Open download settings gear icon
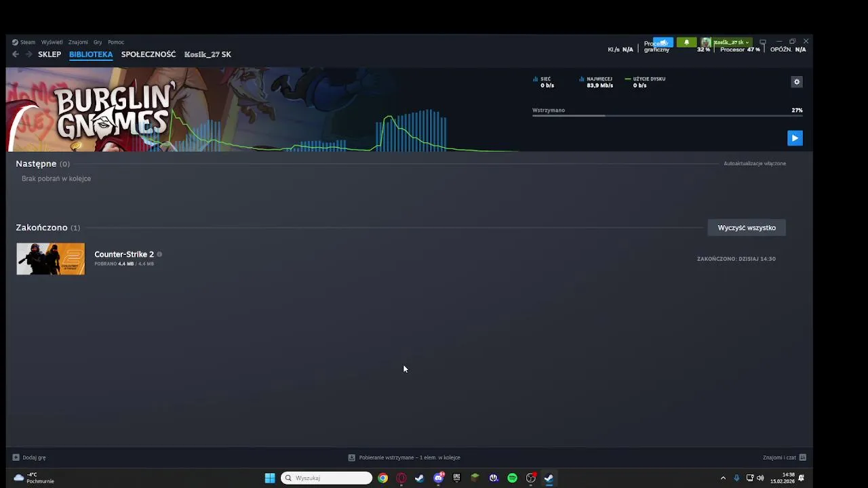 tap(797, 82)
